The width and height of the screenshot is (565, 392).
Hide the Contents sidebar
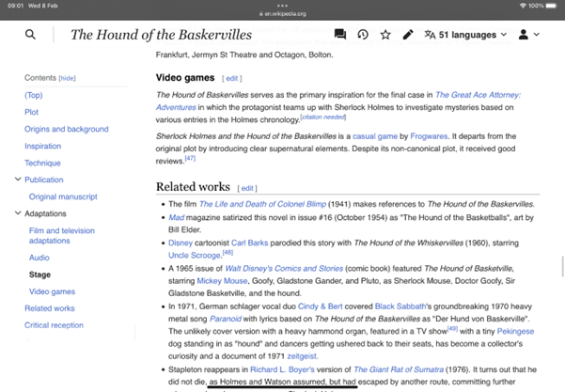tap(67, 78)
